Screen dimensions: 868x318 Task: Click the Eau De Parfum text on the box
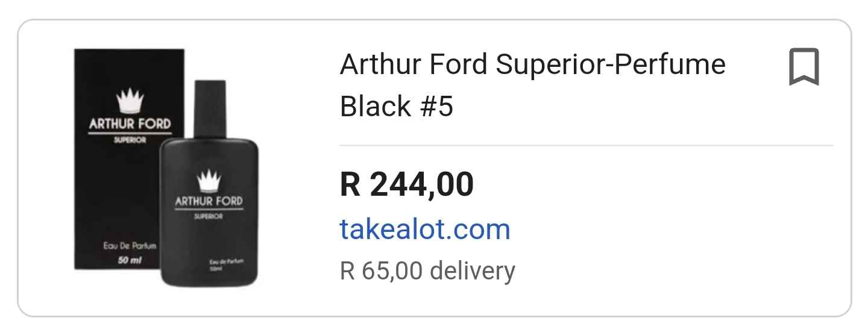coord(129,246)
